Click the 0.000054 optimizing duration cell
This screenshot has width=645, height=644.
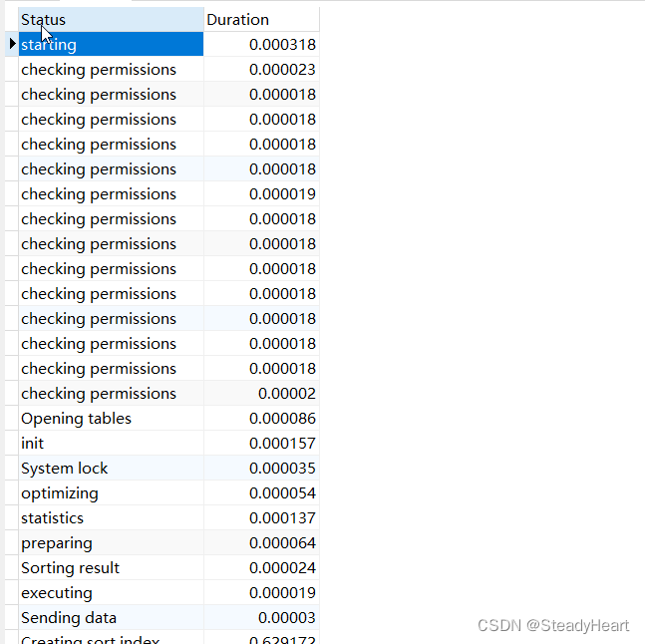tap(282, 492)
